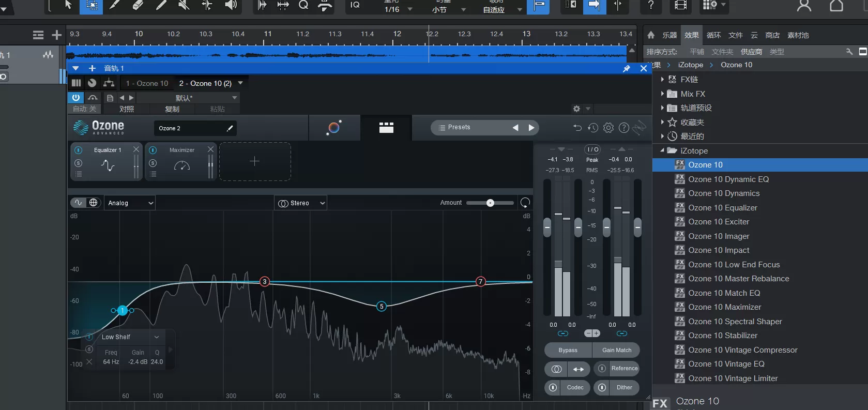Viewport: 868px width, 410px height.
Task: Select the Mute tool in toolbar
Action: click(184, 5)
